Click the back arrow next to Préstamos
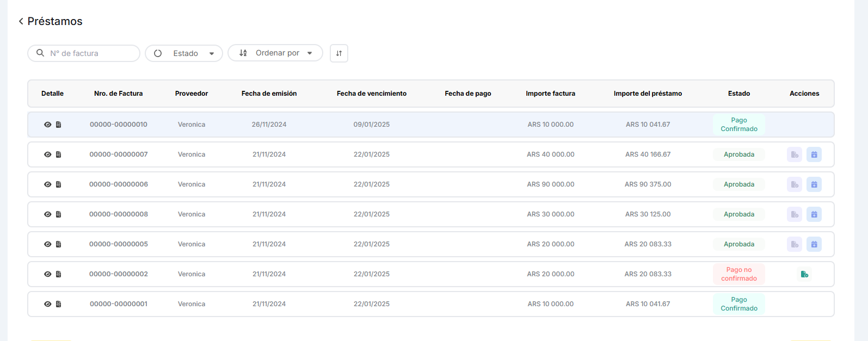 tap(21, 21)
